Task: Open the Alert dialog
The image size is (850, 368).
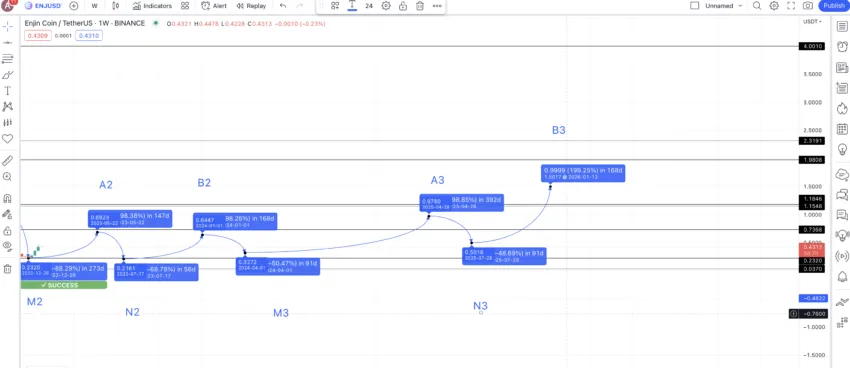Action: pos(214,6)
